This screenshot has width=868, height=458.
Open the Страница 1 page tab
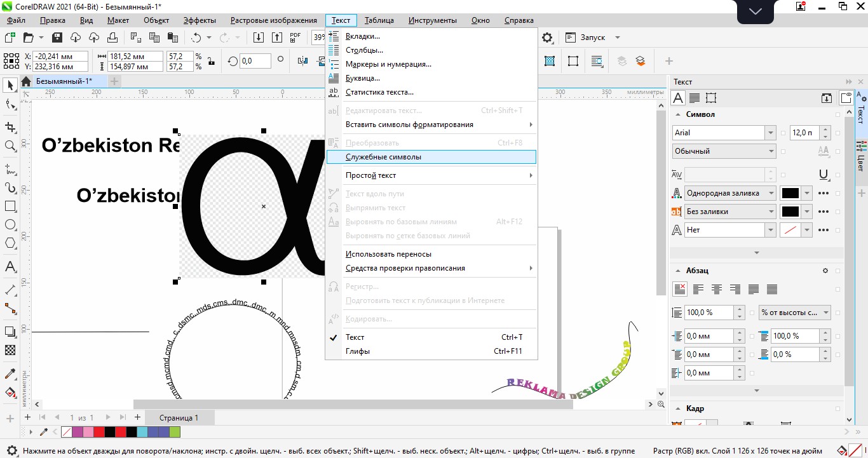click(179, 418)
